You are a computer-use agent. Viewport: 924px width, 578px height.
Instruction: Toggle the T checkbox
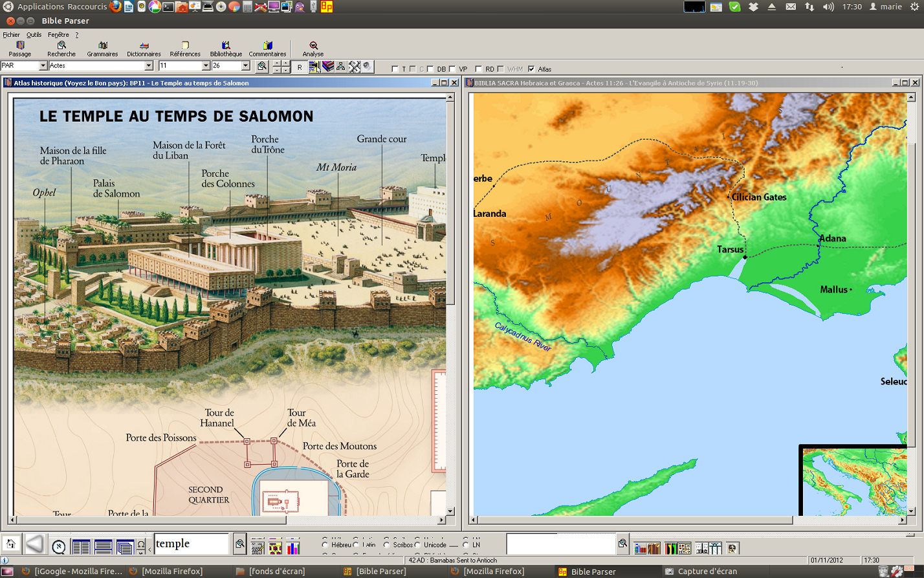(x=395, y=69)
